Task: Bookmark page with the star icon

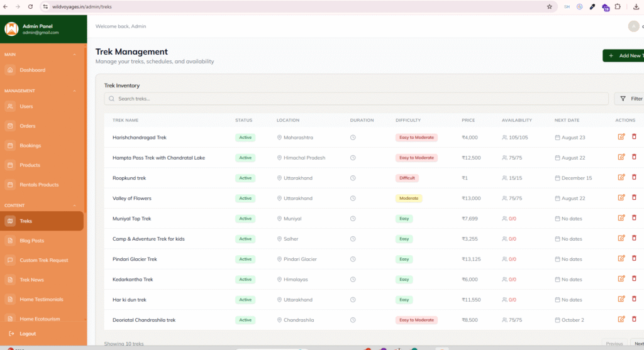Action: coord(549,6)
